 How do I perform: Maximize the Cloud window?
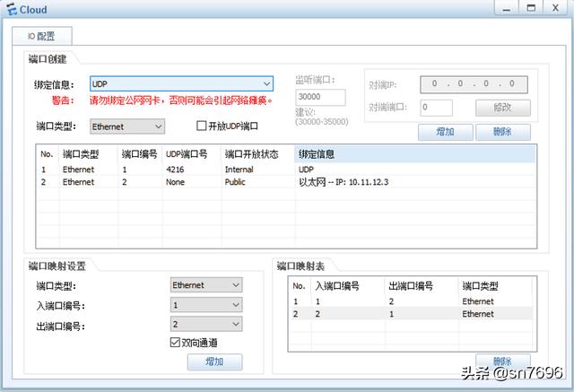(x=531, y=8)
